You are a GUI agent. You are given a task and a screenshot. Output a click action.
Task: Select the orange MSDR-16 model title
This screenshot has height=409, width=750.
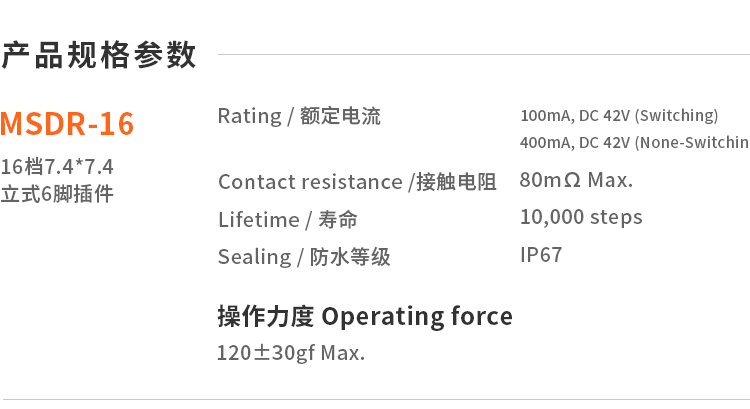[x=67, y=124]
